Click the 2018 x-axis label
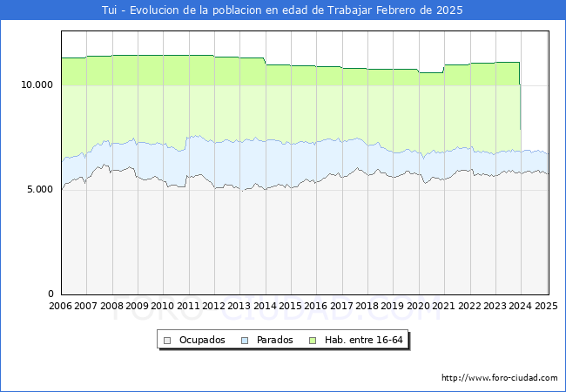The image size is (566, 392). point(367,306)
